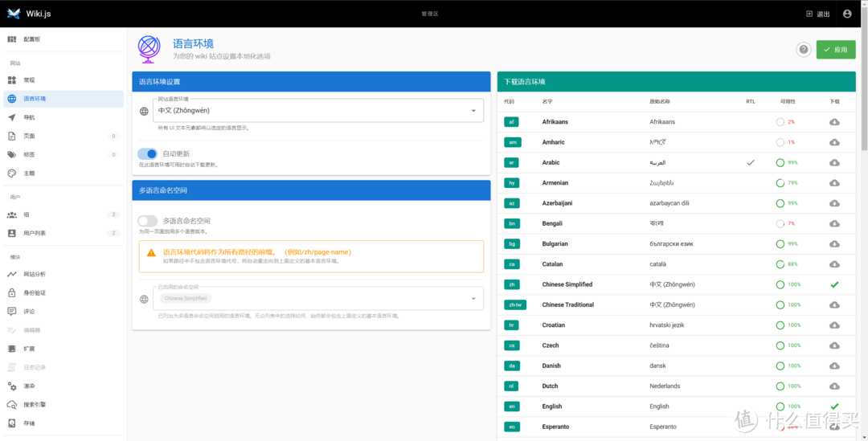
Task: Click the page's vertical scrollbar
Action: point(864,88)
